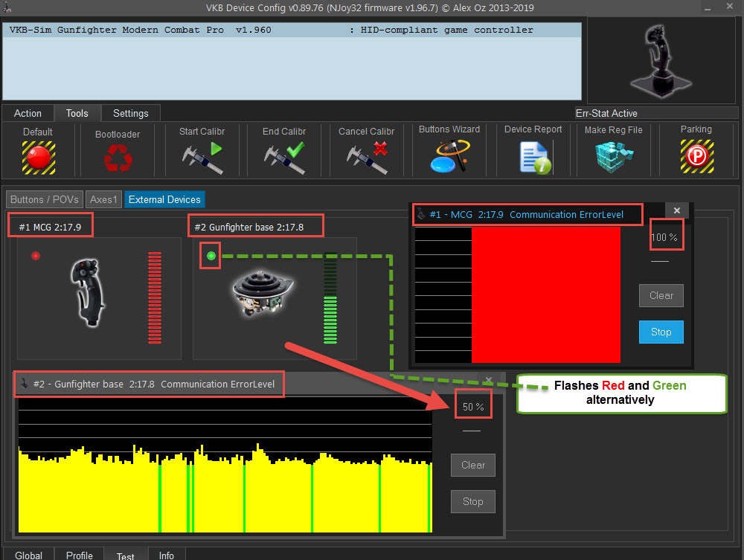744x560 pixels.
Task: Click the 50 % error level value
Action: pos(473,407)
